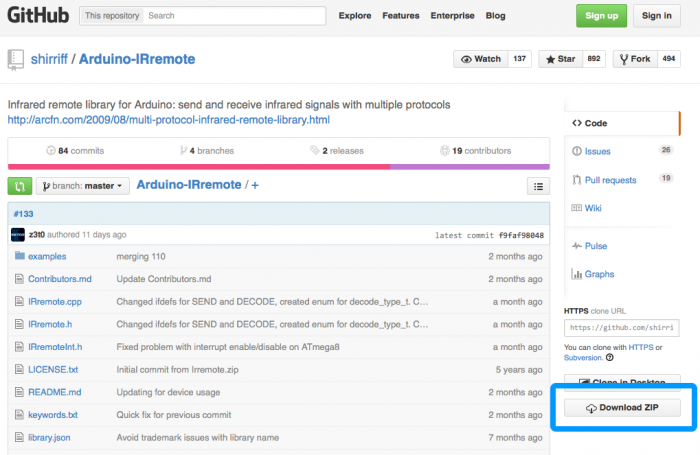Image resolution: width=700 pixels, height=455 pixels.
Task: Click the language breakdown color bar
Action: (279, 167)
